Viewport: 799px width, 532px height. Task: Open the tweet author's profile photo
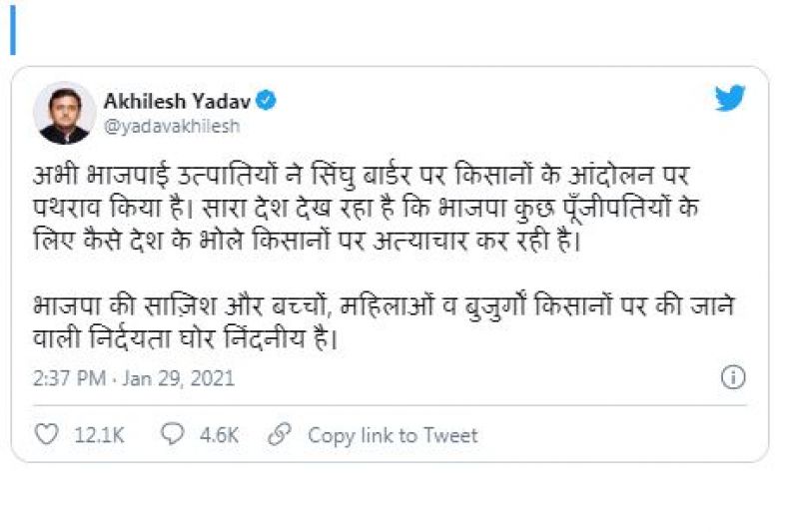pos(64,114)
